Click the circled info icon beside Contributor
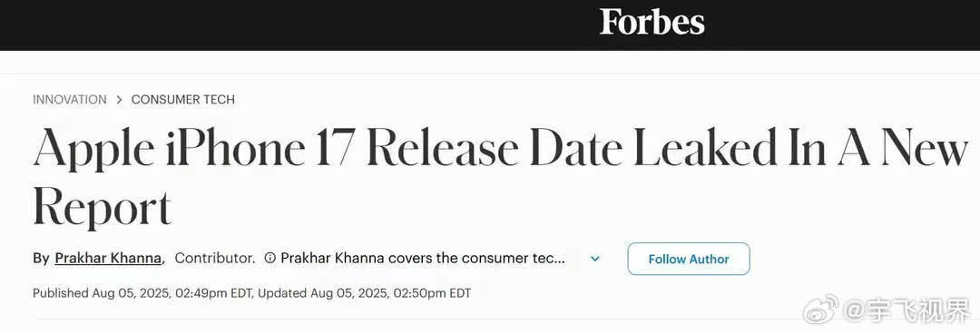The width and height of the screenshot is (980, 334). pos(270,258)
